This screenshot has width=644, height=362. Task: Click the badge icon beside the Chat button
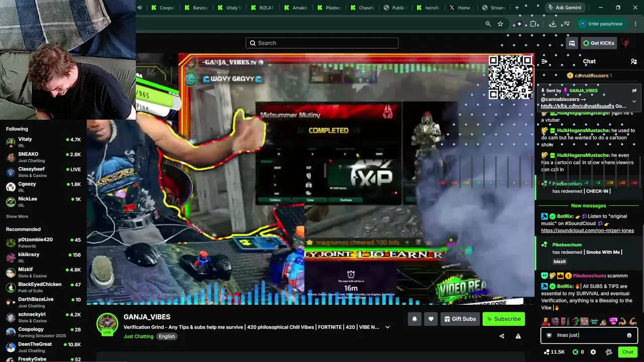pos(609,352)
